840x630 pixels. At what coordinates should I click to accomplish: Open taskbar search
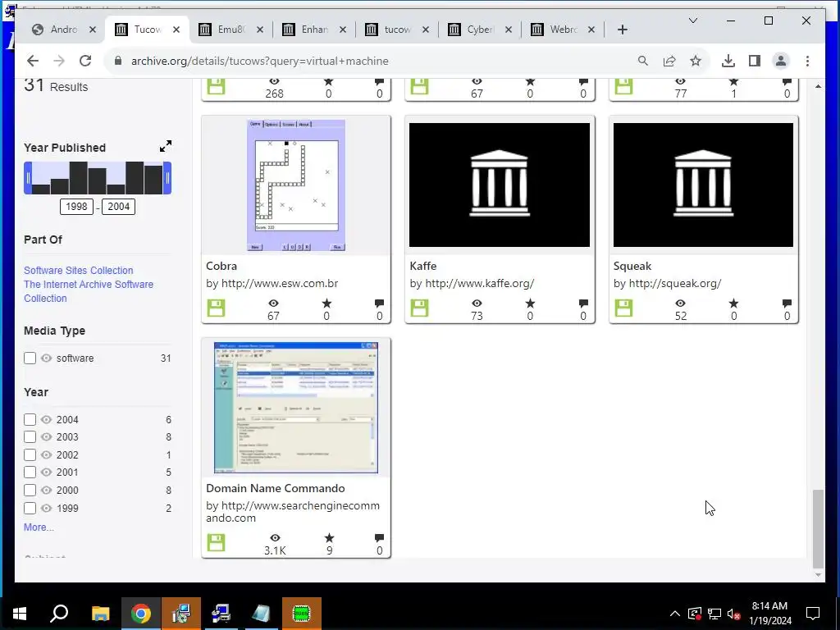coord(59,614)
